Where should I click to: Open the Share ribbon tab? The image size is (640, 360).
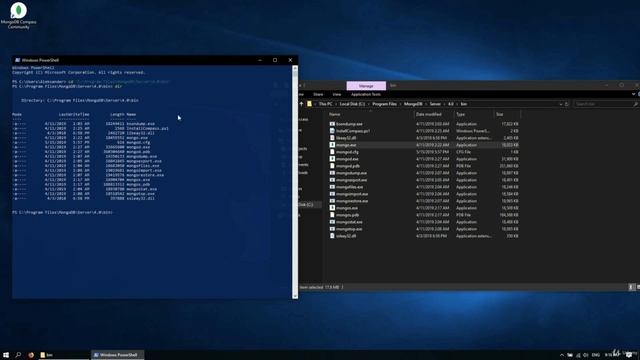318,94
